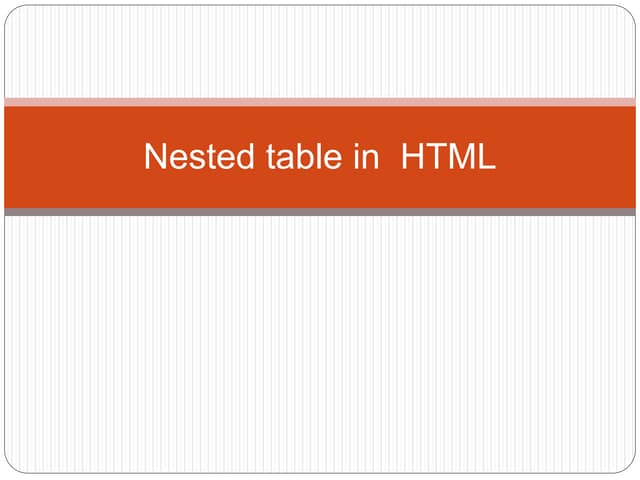Click the word "HTML" in the title
The image size is (640, 480).
[449, 156]
